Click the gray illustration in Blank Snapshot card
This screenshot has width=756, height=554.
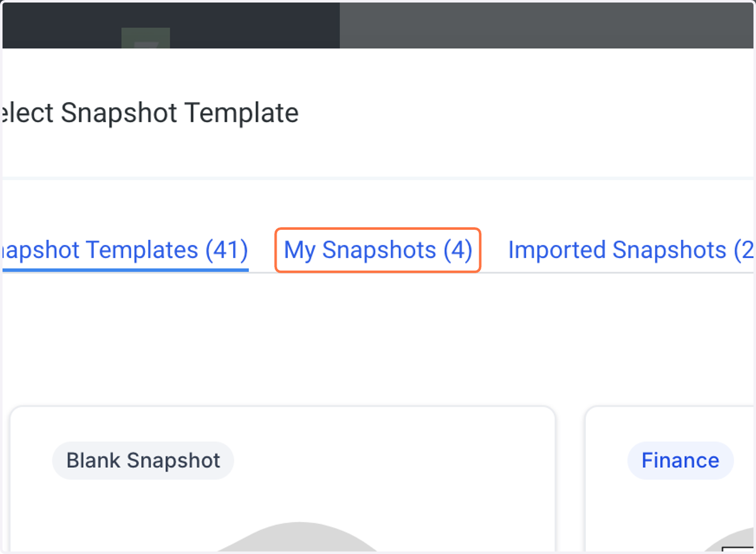pyautogui.click(x=296, y=537)
